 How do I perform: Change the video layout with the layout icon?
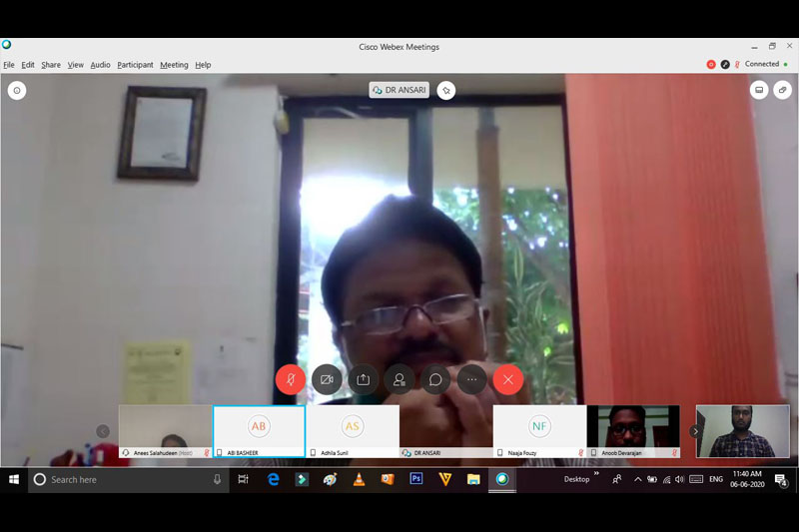[x=759, y=90]
